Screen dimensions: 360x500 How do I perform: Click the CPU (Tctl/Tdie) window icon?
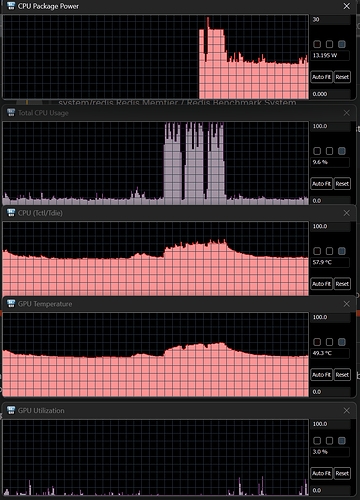[11, 213]
